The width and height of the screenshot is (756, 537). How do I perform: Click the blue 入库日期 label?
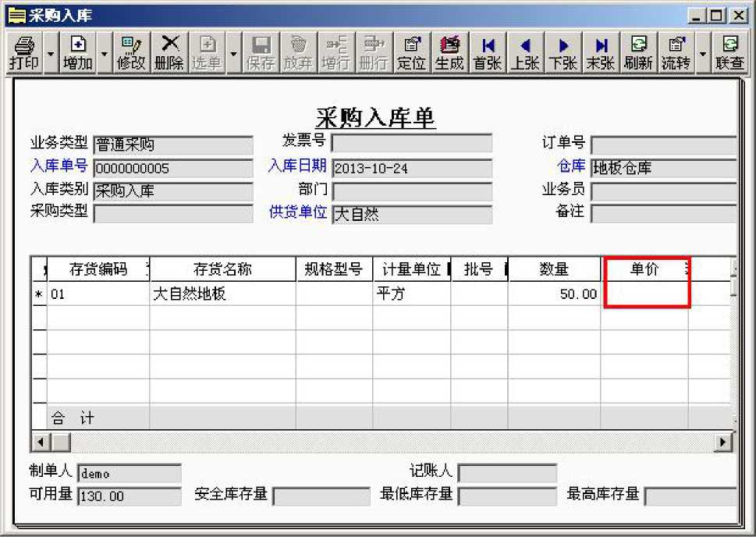(x=297, y=165)
